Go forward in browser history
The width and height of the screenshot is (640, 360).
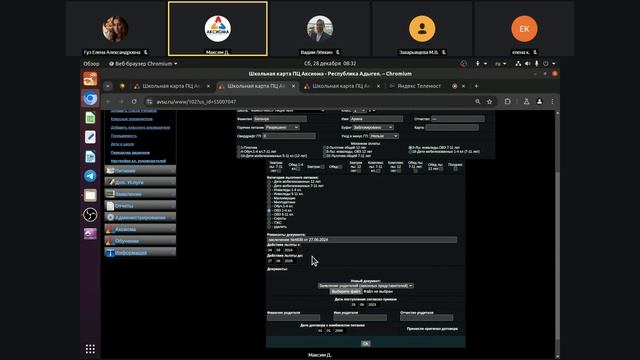pyautogui.click(x=121, y=102)
